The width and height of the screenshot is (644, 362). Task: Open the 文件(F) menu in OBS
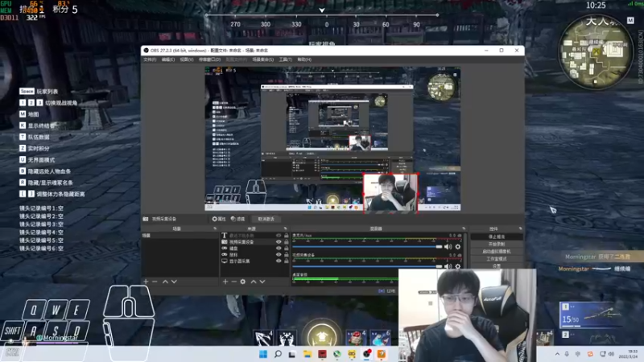tap(150, 60)
